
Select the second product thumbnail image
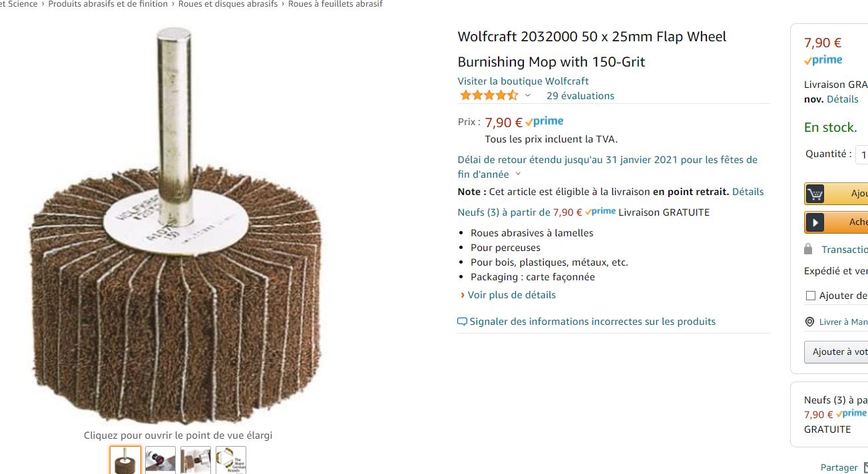pos(160,460)
